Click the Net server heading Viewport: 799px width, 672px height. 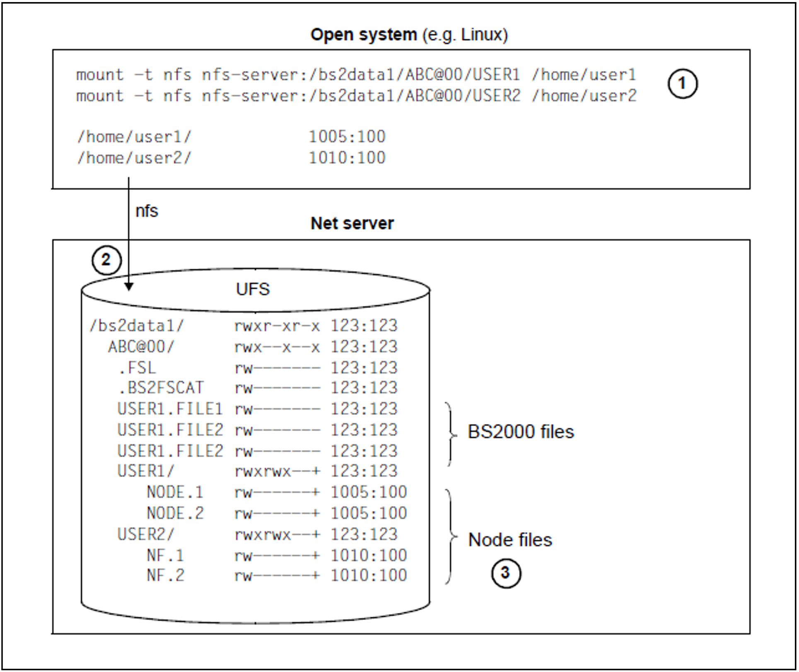coord(352,223)
